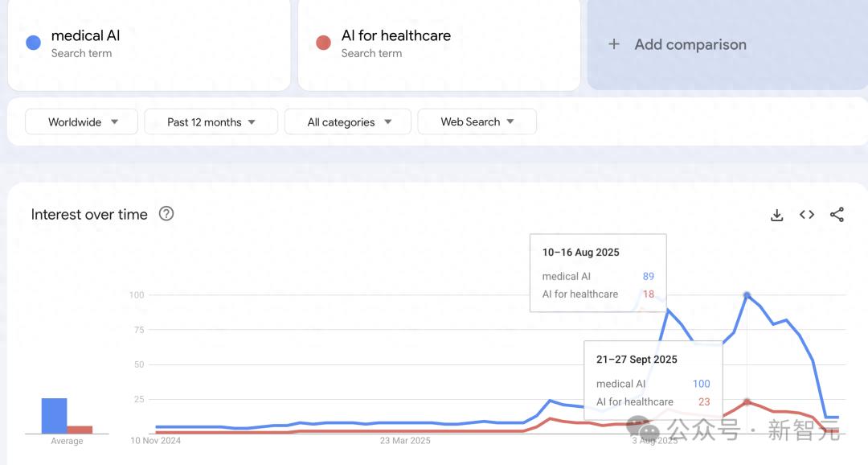Click the 10 Nov 2024 axis label
The height and width of the screenshot is (465, 868).
(x=156, y=441)
